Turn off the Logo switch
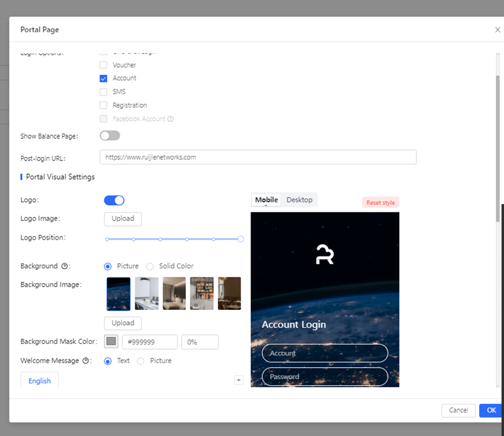Viewport: 504px width, 436px height. 114,200
